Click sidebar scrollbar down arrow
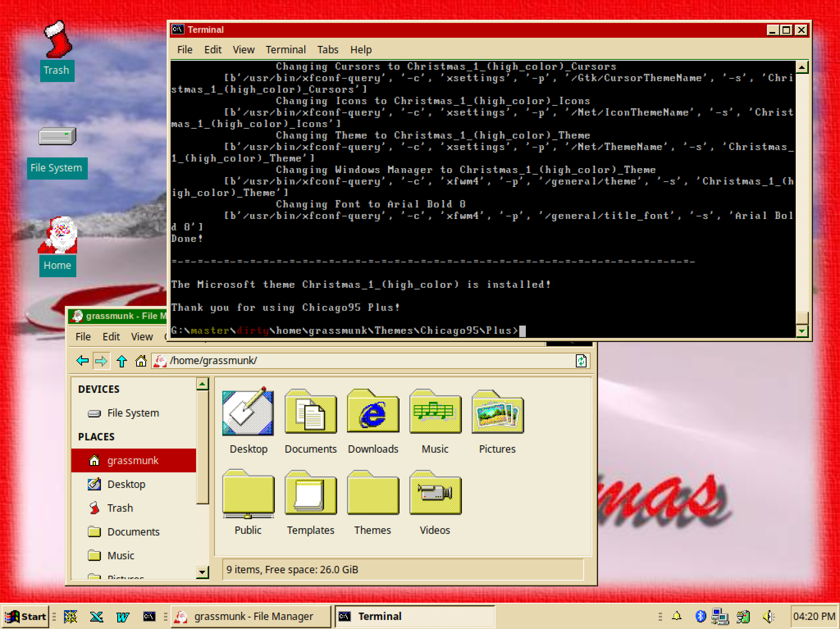 (x=202, y=572)
